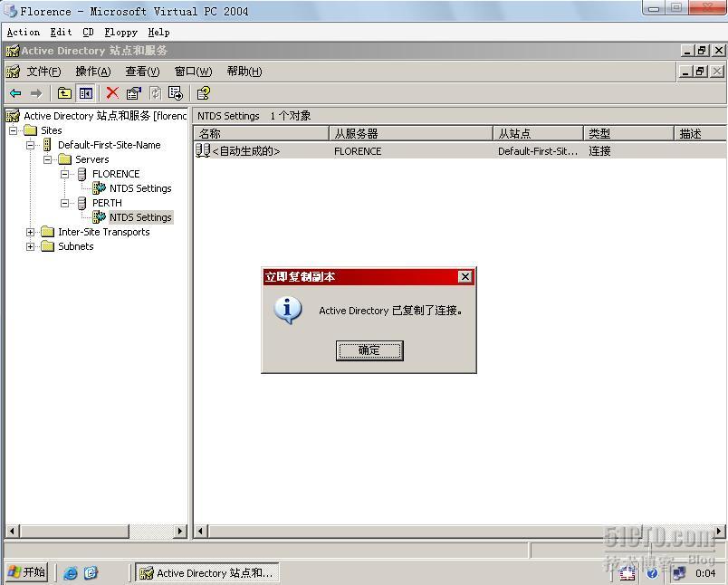Select the Active Directory 站点和服务 root node
This screenshot has height=585, width=728.
click(105, 116)
